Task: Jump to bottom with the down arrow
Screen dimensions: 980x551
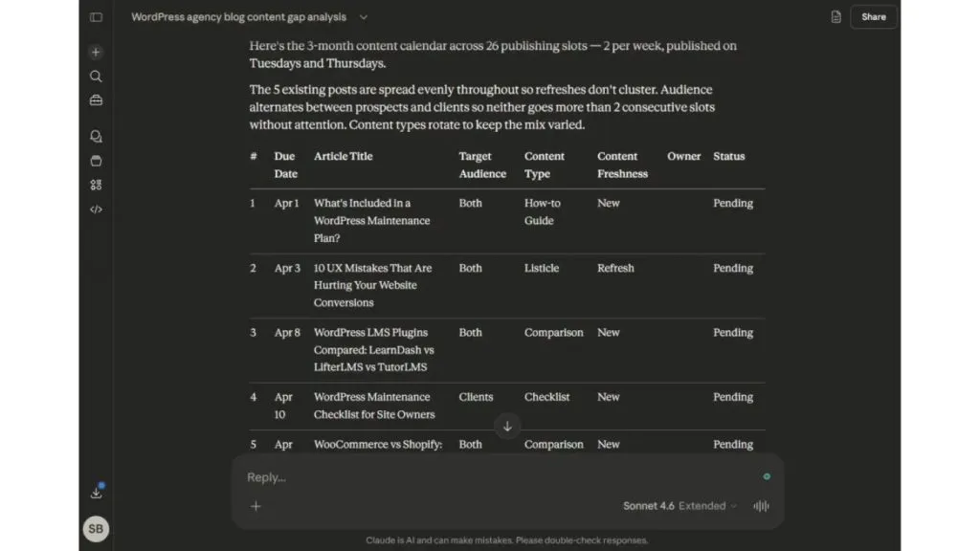Action: [x=507, y=426]
